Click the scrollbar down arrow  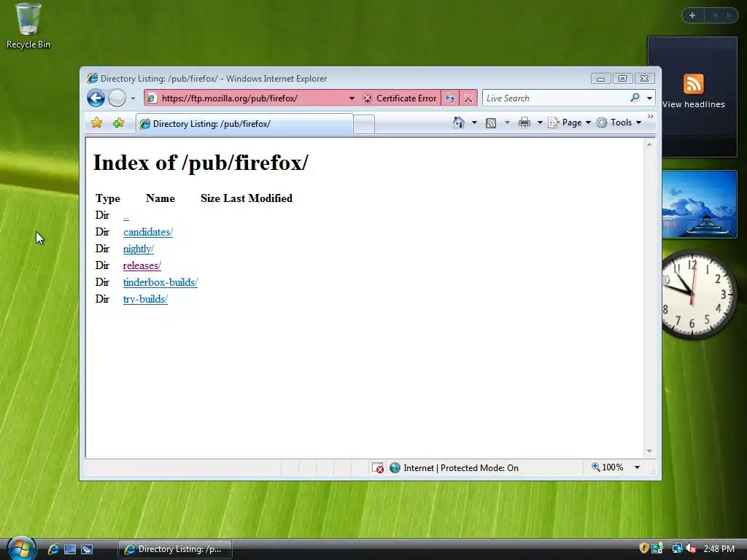pos(649,451)
